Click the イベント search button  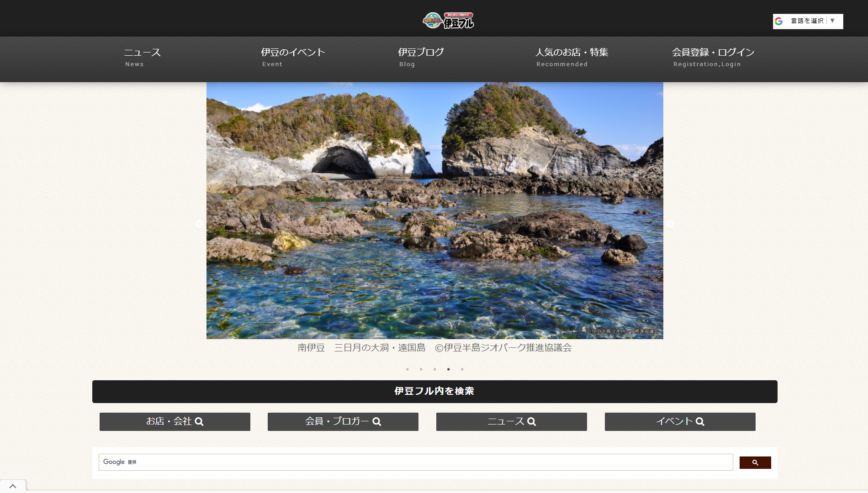tap(680, 421)
